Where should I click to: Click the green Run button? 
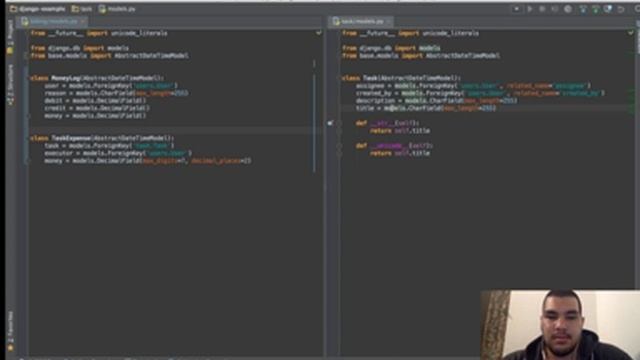pyautogui.click(x=530, y=9)
